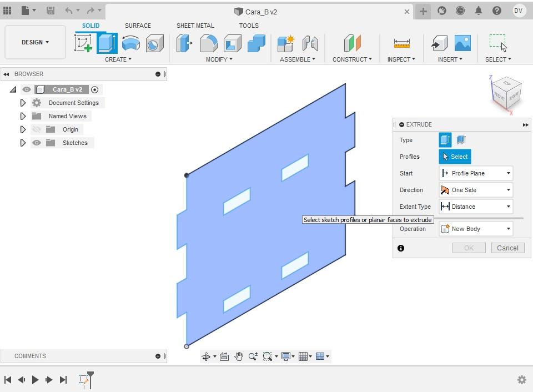This screenshot has width=533, height=392.
Task: Hide the Sketches folder
Action: click(37, 143)
